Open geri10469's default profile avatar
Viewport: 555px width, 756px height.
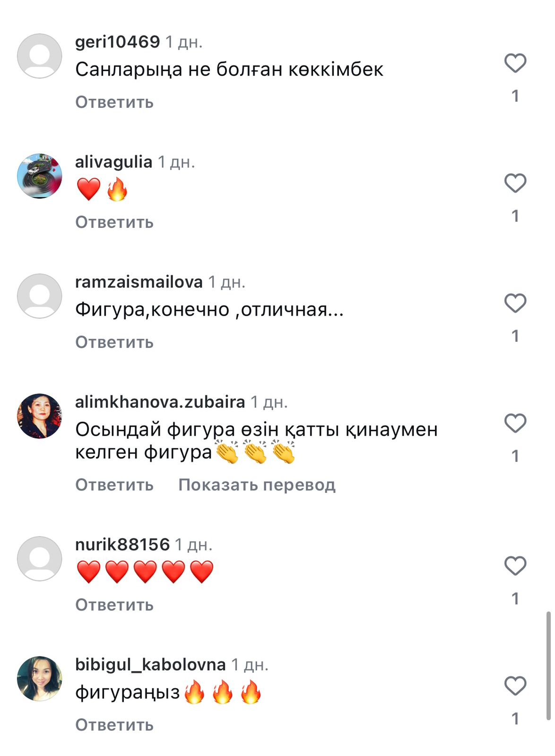(40, 56)
